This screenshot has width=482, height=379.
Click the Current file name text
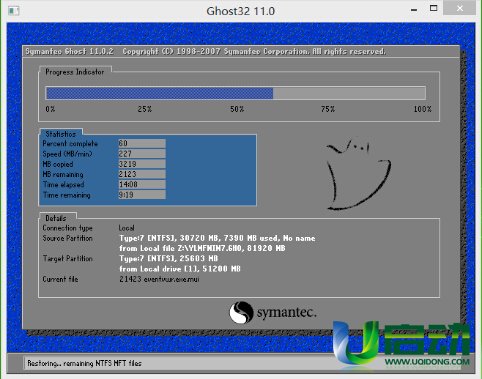coord(159,279)
